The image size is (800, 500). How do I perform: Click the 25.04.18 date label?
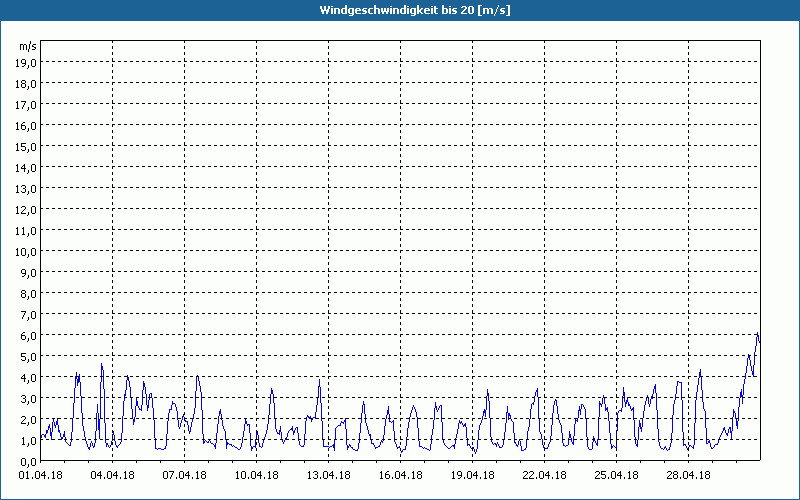[616, 475]
